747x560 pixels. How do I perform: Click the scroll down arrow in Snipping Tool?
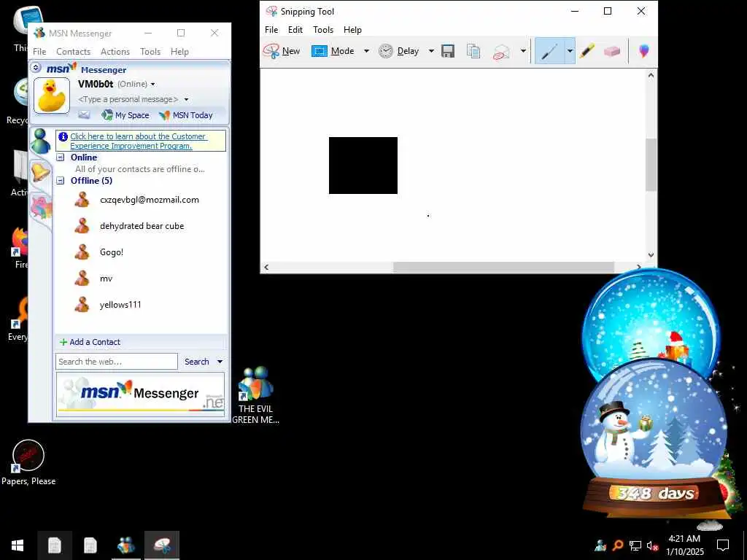(651, 254)
